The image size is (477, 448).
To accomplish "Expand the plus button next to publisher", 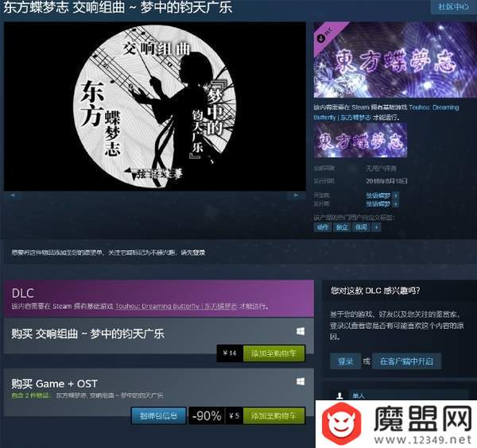I will pyautogui.click(x=395, y=203).
